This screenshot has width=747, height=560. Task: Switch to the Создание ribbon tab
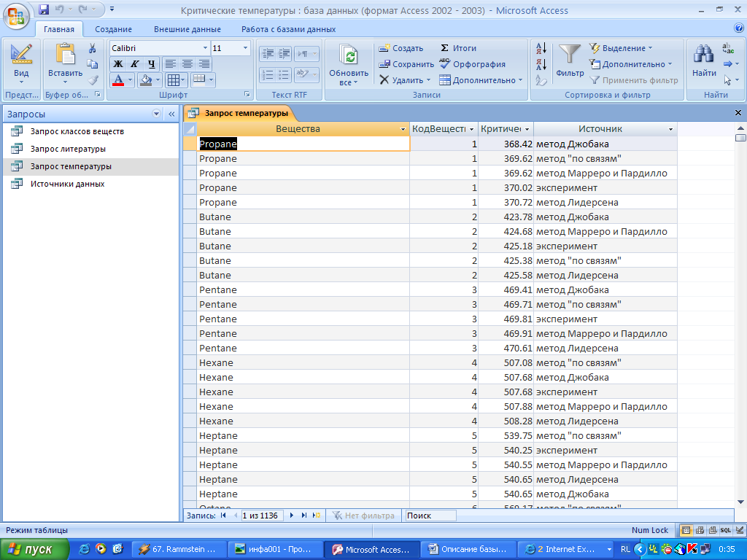tap(113, 29)
